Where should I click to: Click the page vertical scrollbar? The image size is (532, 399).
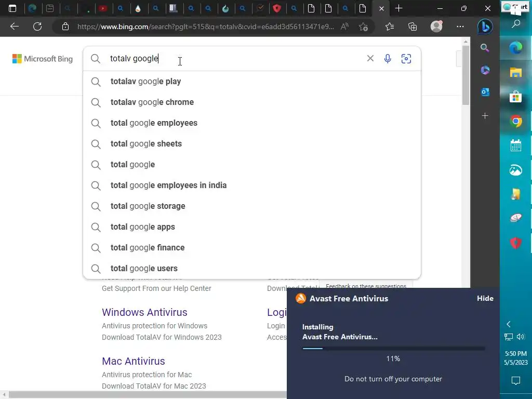tap(465, 75)
